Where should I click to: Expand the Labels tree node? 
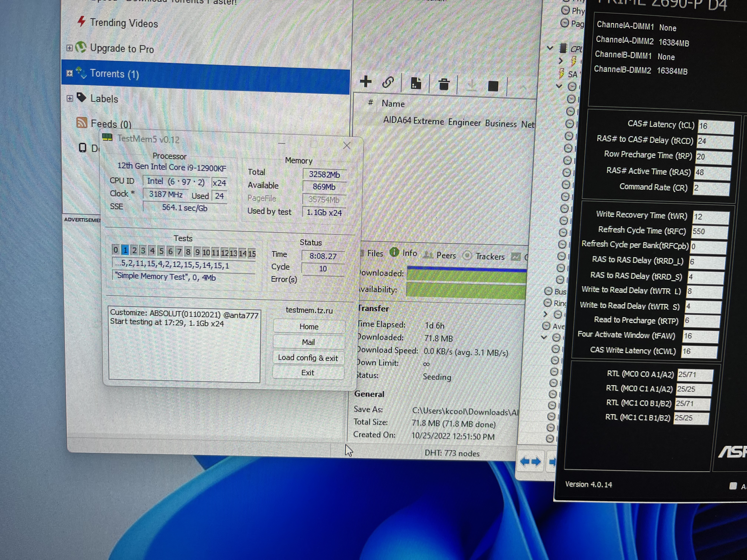pos(70,99)
